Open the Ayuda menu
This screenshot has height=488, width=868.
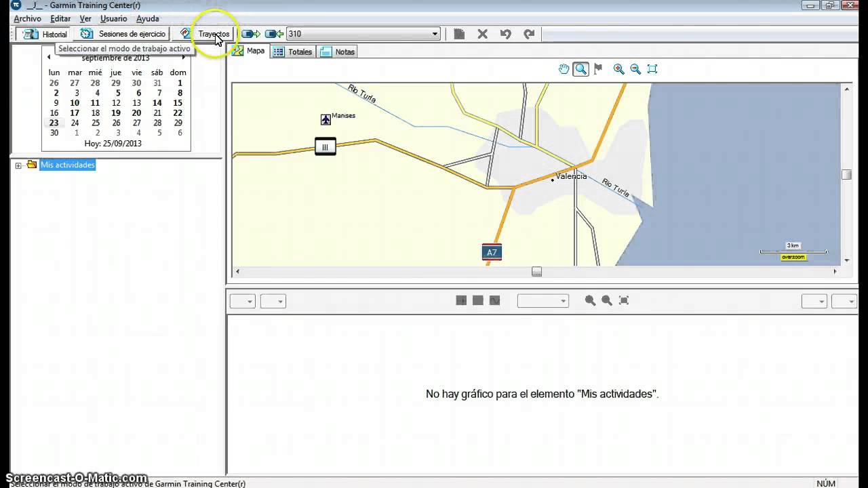(x=148, y=19)
